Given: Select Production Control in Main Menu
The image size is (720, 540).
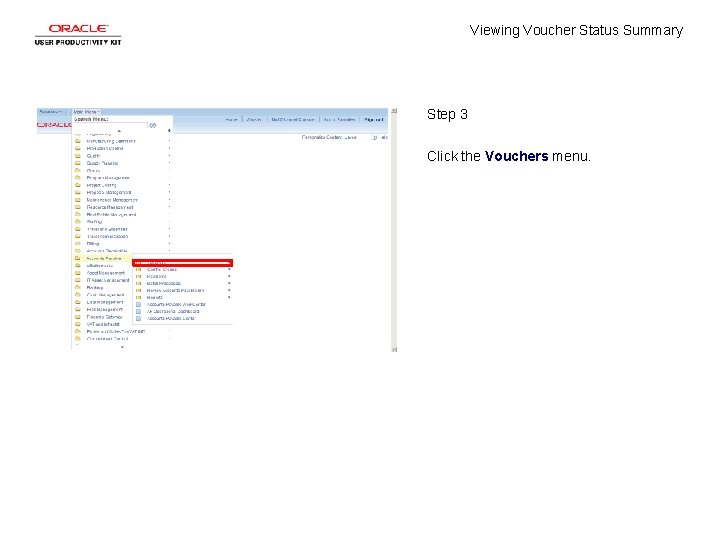Looking at the screenshot, I should (x=105, y=148).
